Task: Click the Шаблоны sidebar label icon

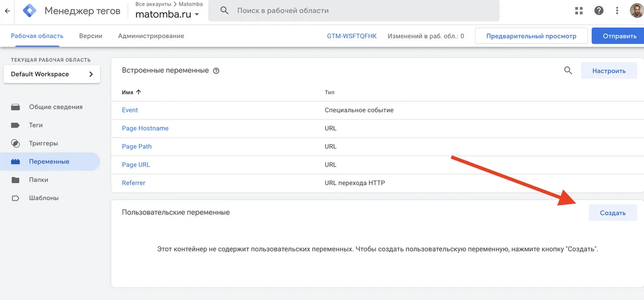Action: click(x=16, y=198)
